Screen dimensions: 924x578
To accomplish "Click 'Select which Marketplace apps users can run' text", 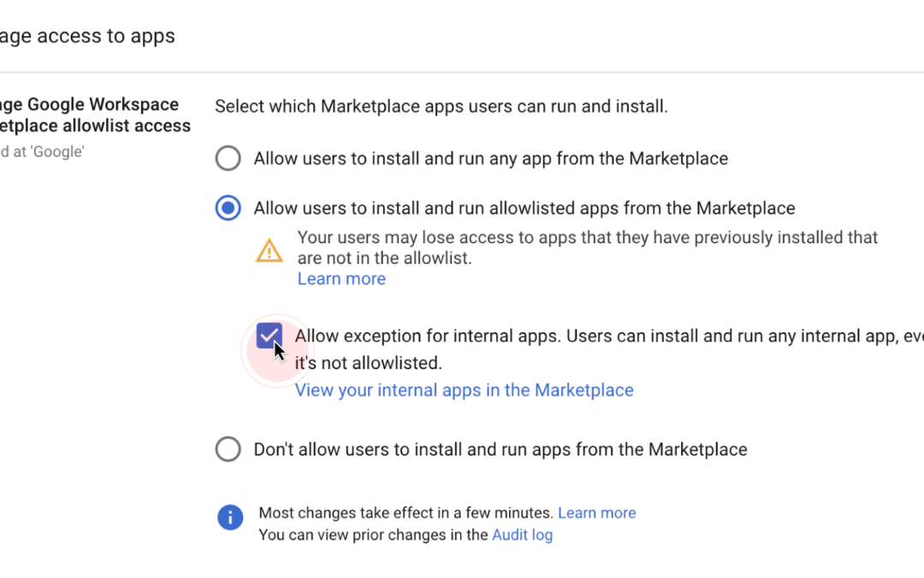I will (441, 106).
